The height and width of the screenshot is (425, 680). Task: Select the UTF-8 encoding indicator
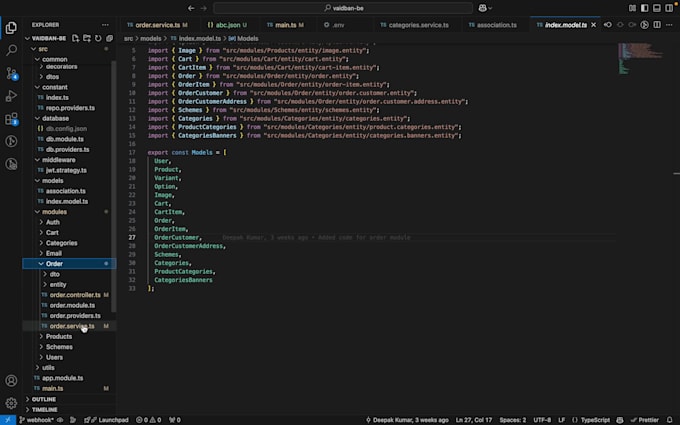click(x=542, y=420)
